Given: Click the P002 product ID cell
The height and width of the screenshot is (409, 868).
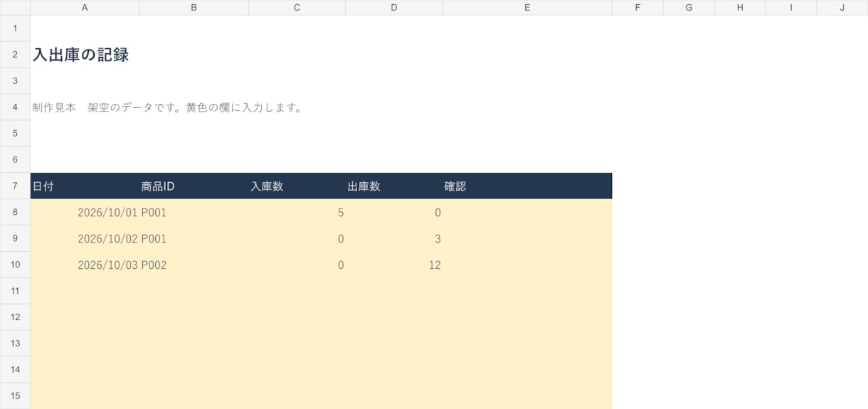Looking at the screenshot, I should pos(194,265).
